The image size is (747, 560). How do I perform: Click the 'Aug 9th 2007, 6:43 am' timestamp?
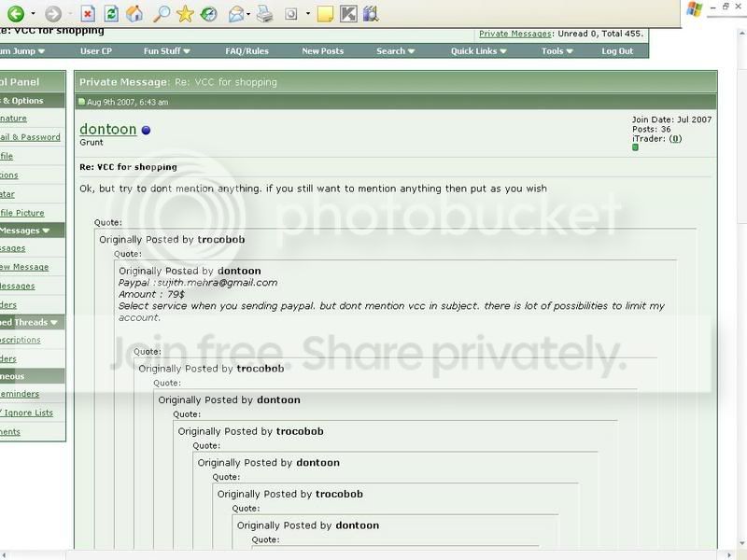[x=128, y=102]
